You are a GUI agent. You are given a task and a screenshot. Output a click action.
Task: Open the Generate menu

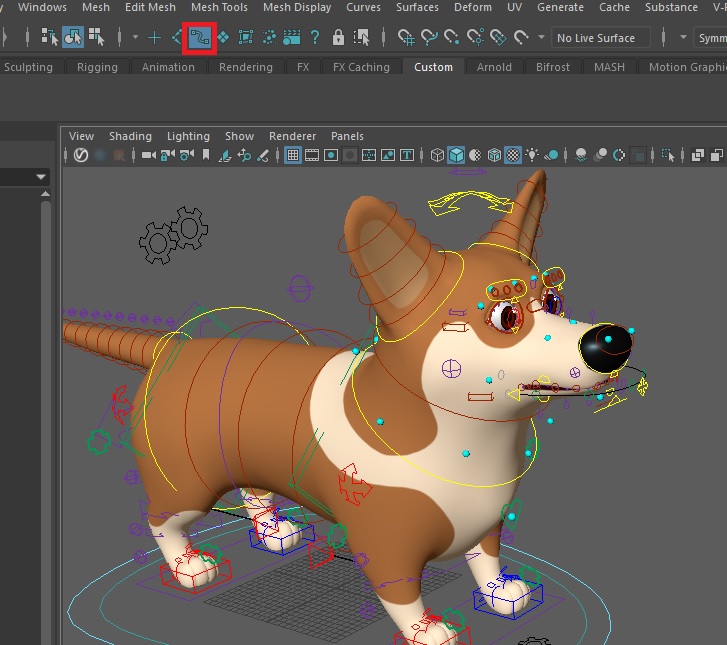tap(560, 7)
